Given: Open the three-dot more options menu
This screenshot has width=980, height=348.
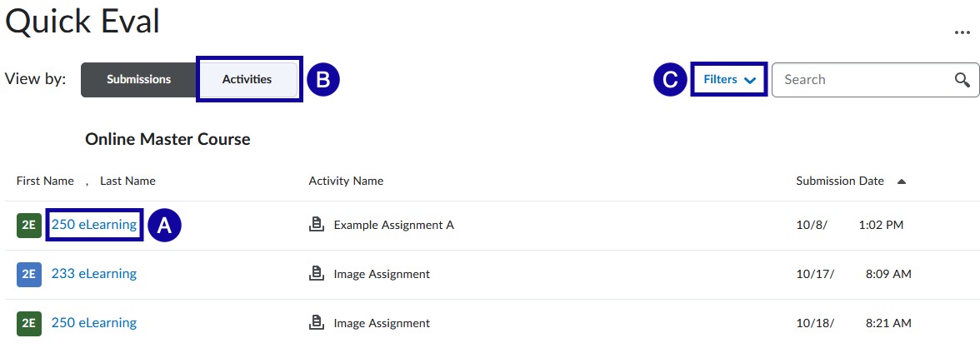Looking at the screenshot, I should pos(962,32).
